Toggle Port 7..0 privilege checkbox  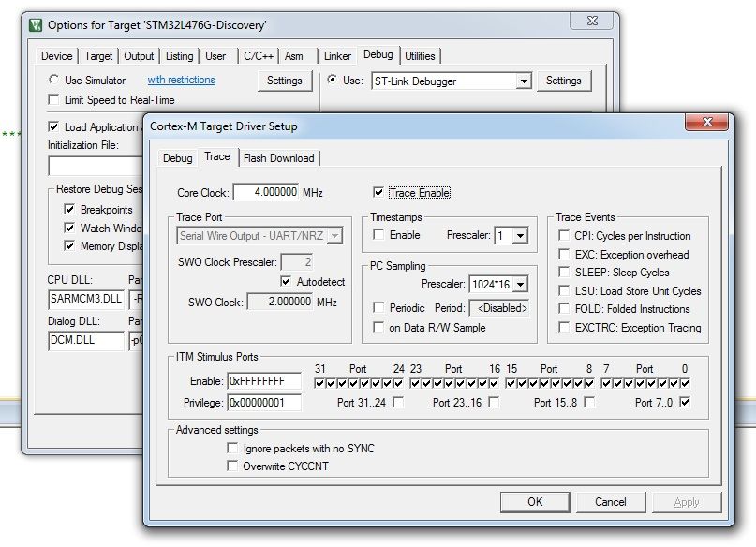tap(685, 402)
